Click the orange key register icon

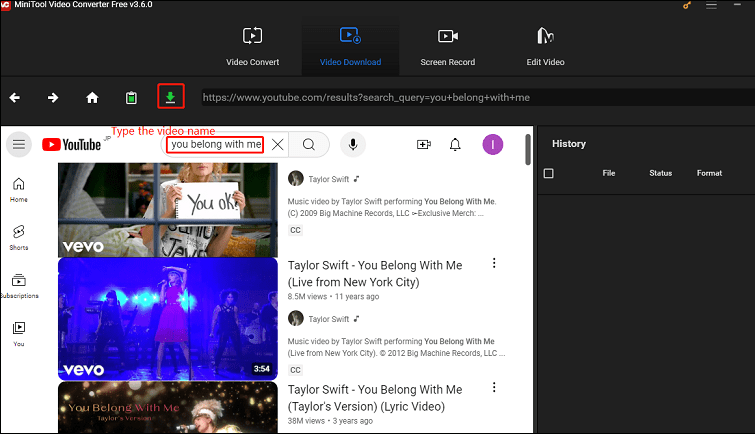click(x=687, y=6)
